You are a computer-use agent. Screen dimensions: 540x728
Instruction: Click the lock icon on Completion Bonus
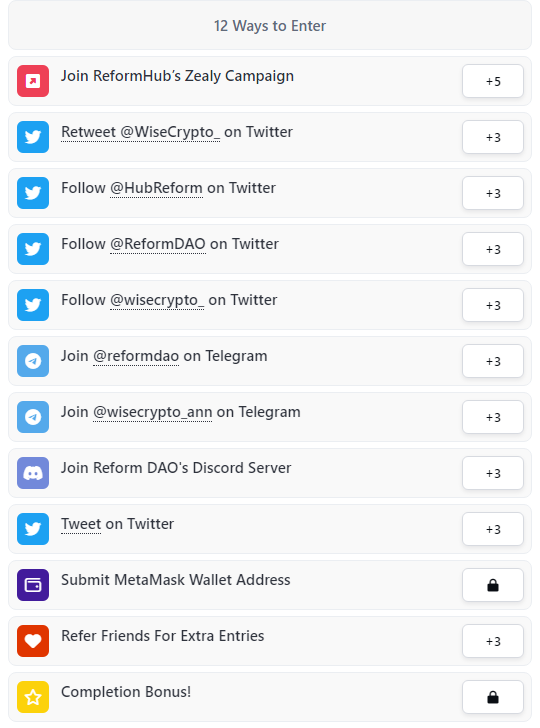pos(493,697)
